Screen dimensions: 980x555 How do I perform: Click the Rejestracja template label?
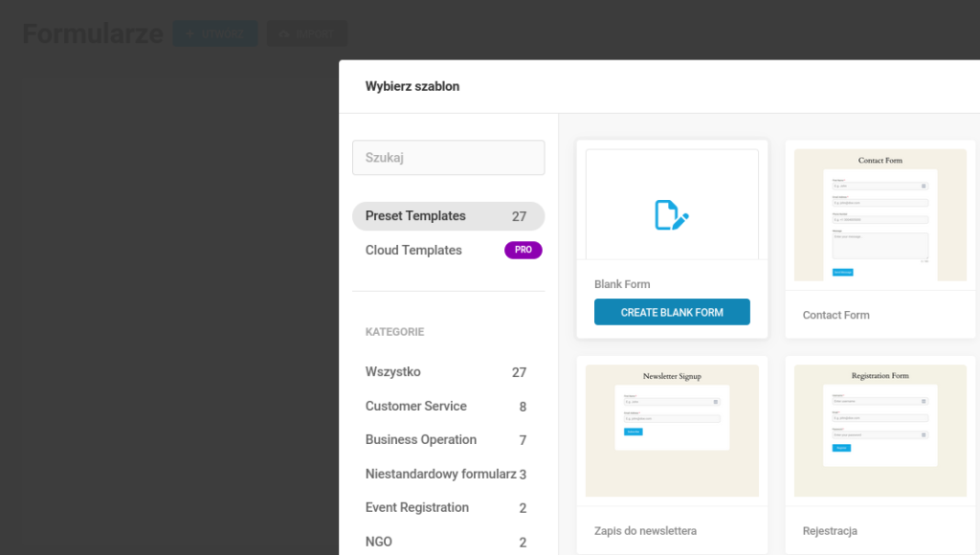point(830,531)
